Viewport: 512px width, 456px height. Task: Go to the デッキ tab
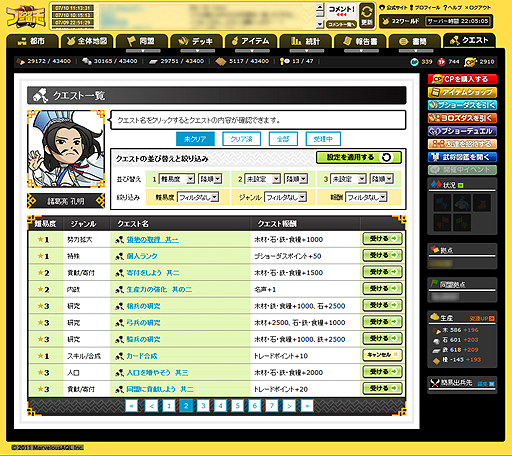[x=196, y=41]
